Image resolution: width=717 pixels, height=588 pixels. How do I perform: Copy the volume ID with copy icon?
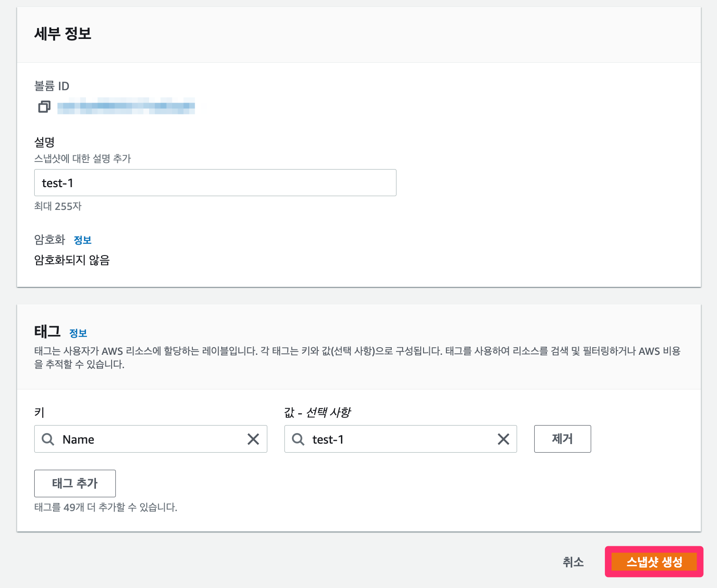pyautogui.click(x=44, y=107)
